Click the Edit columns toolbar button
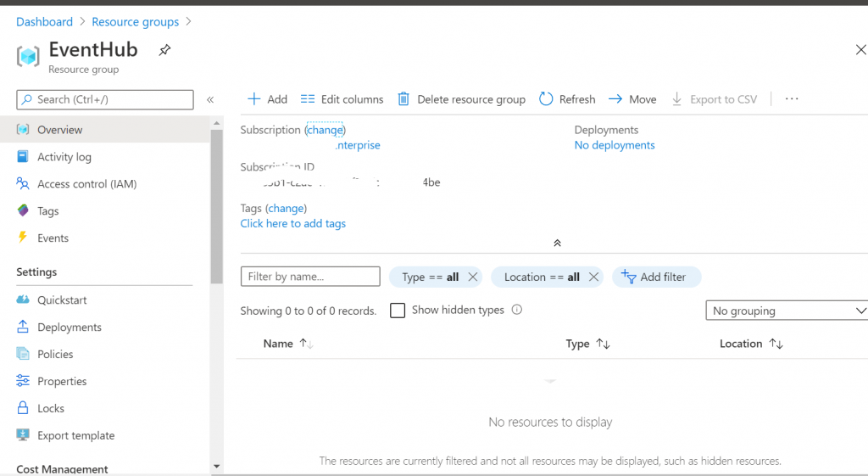Viewport: 868px width, 476px height. point(342,99)
